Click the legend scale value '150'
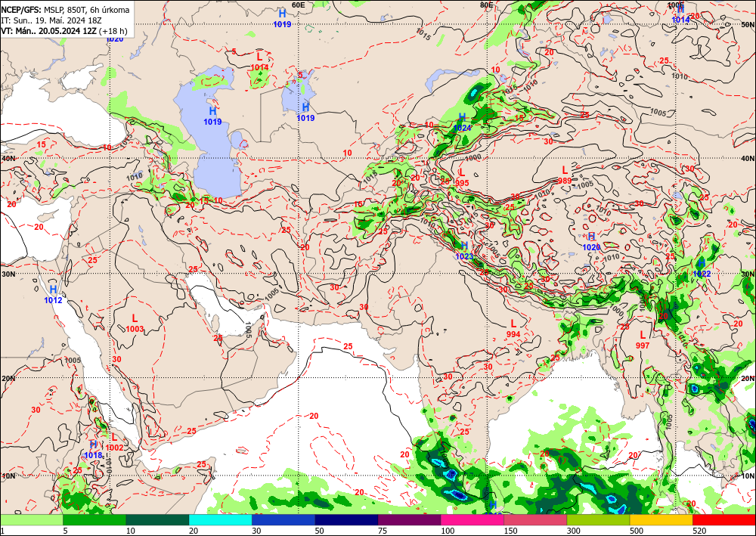The height and width of the screenshot is (536, 756). (510, 531)
